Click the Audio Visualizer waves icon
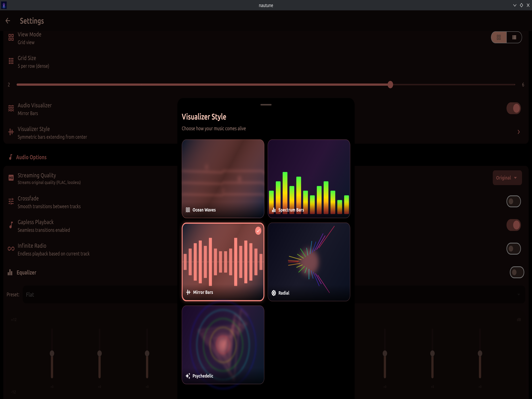 click(11, 109)
